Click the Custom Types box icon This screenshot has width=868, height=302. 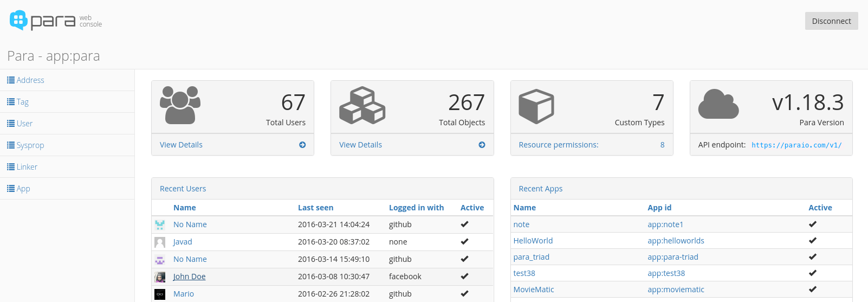[x=536, y=106]
